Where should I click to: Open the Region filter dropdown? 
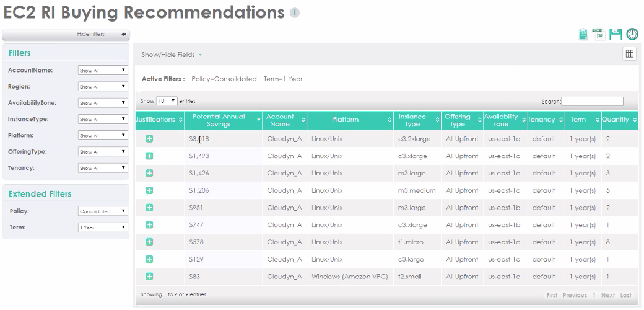coord(103,87)
